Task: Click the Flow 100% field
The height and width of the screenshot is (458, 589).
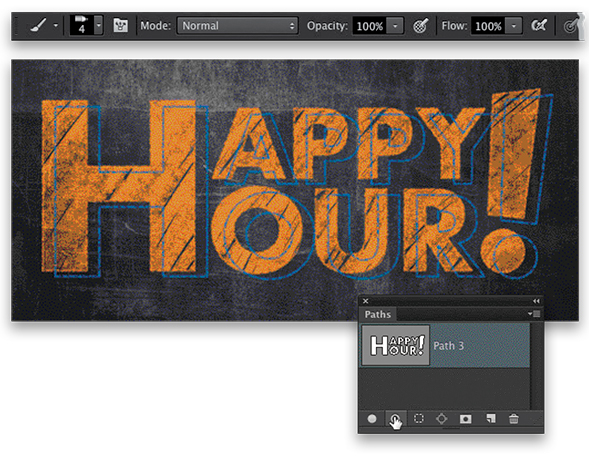Action: [x=488, y=26]
